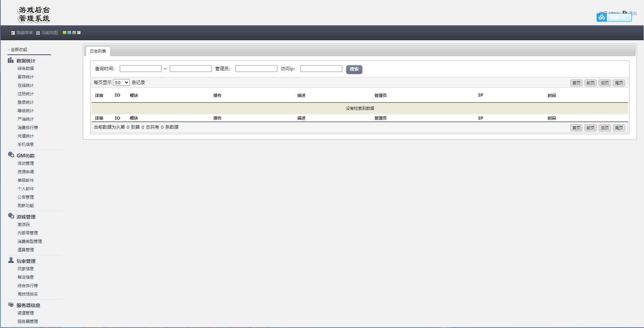Viewport: 644px width, 328px height.
Task: Open the 每页显示 records-per-page dropdown
Action: pyautogui.click(x=121, y=82)
